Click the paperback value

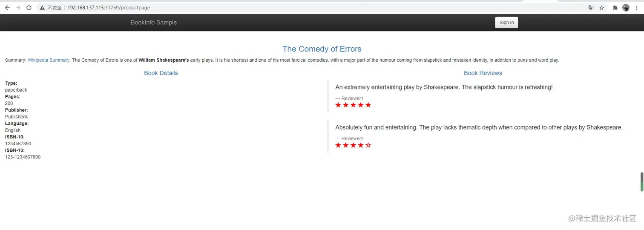[x=16, y=90]
